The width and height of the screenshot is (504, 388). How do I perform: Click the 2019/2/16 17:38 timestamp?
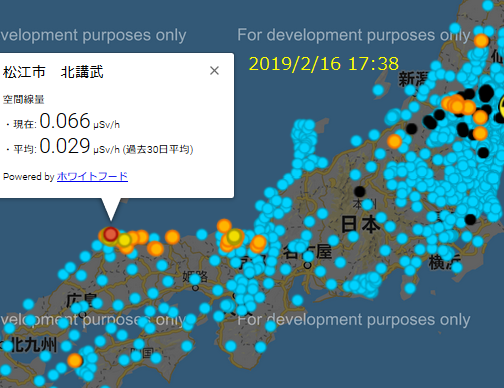(324, 63)
